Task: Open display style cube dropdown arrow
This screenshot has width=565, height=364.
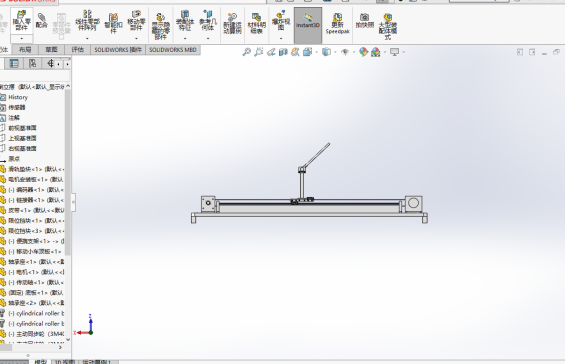Action: [335, 52]
